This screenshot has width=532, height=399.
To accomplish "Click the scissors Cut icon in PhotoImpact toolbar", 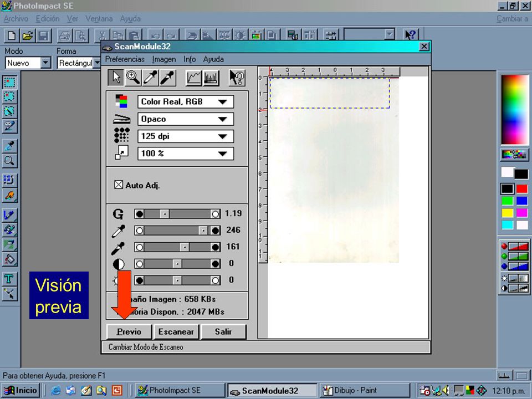I will [x=101, y=35].
